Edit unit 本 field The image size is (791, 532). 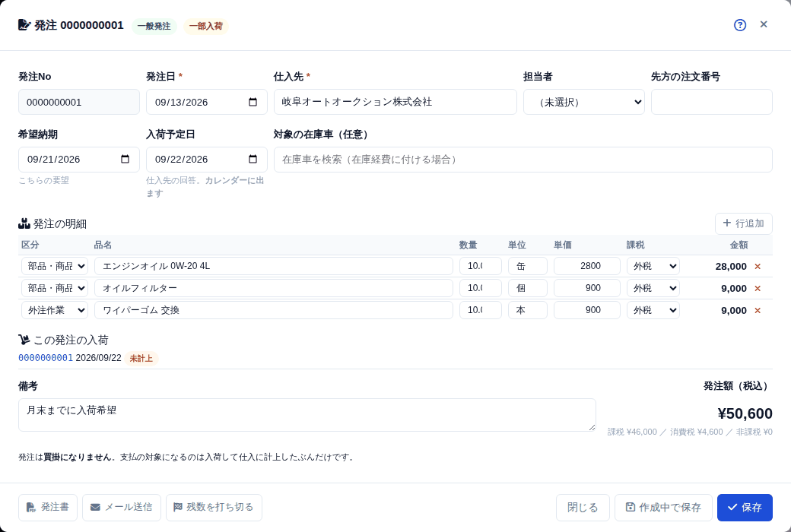(528, 310)
